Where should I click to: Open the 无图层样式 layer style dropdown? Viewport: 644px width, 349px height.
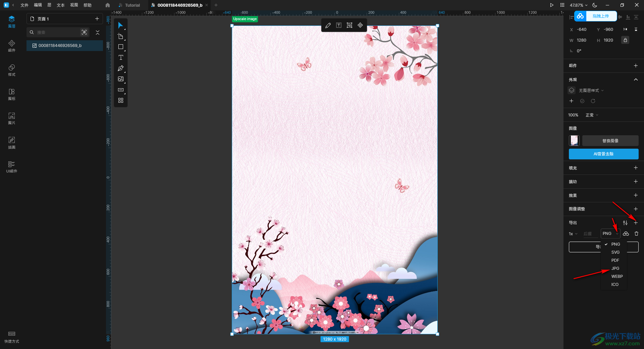pos(591,91)
